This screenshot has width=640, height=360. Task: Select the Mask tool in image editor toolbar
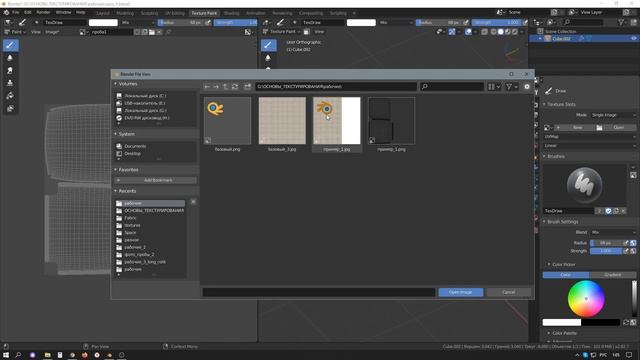click(x=10, y=109)
